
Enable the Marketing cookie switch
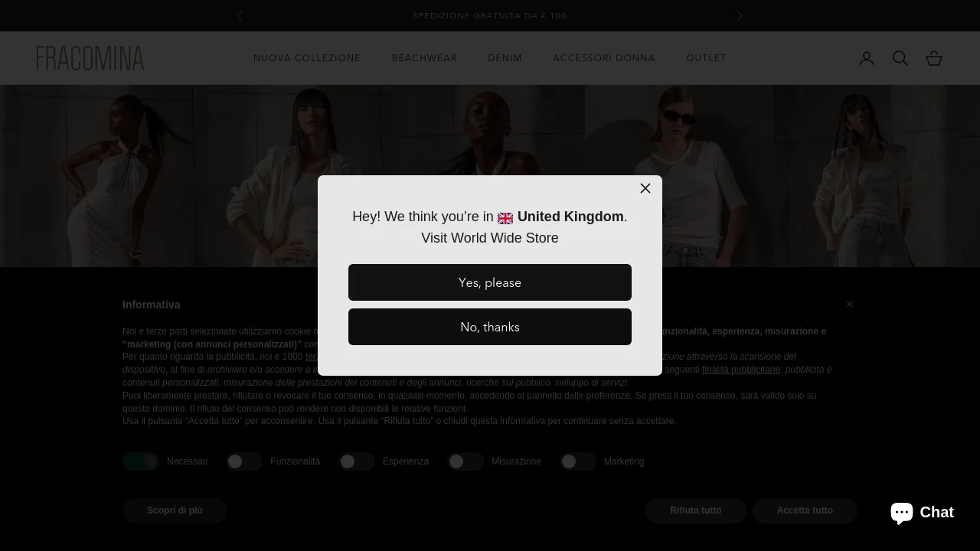click(578, 461)
